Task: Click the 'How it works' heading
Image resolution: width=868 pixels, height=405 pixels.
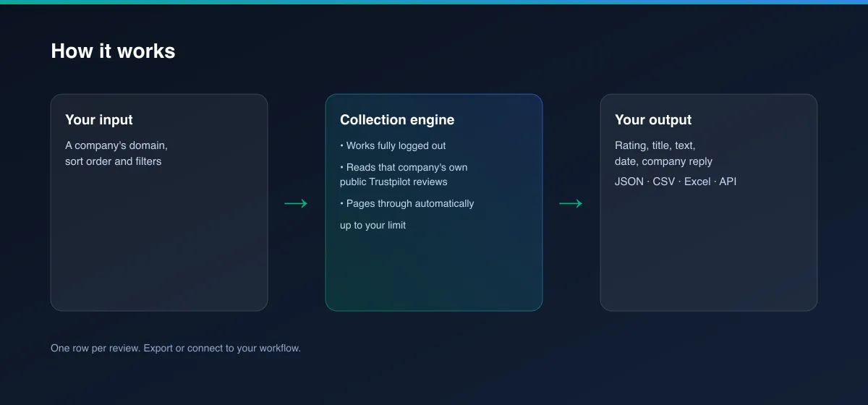Action: point(113,51)
